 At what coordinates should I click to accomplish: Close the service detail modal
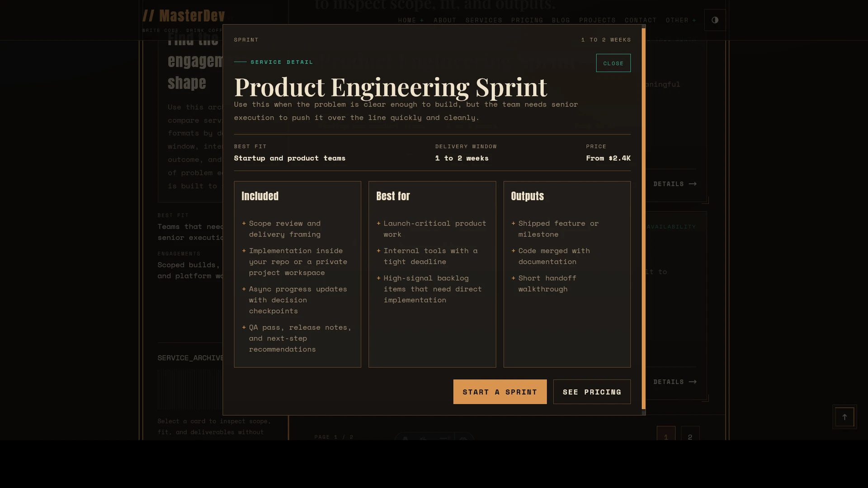pos(613,63)
